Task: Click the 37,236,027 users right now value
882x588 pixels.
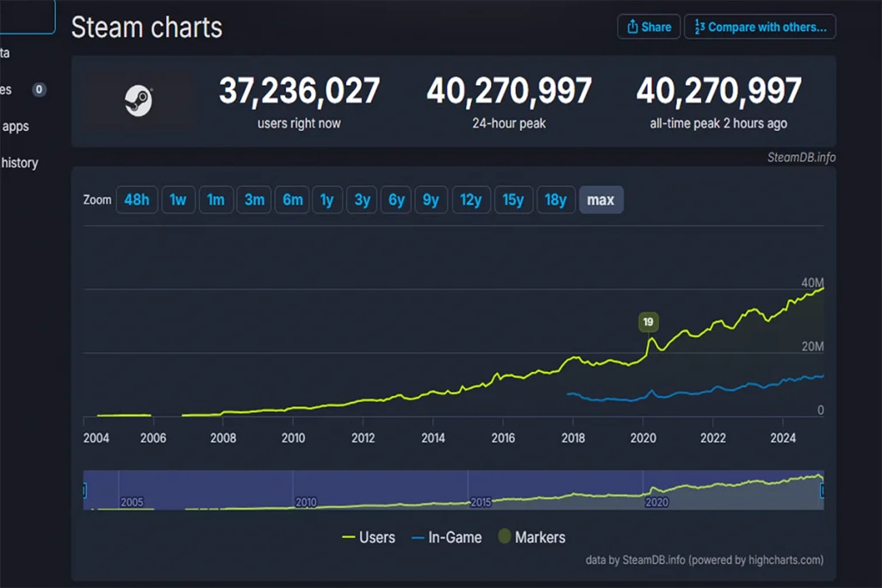Action: (299, 91)
